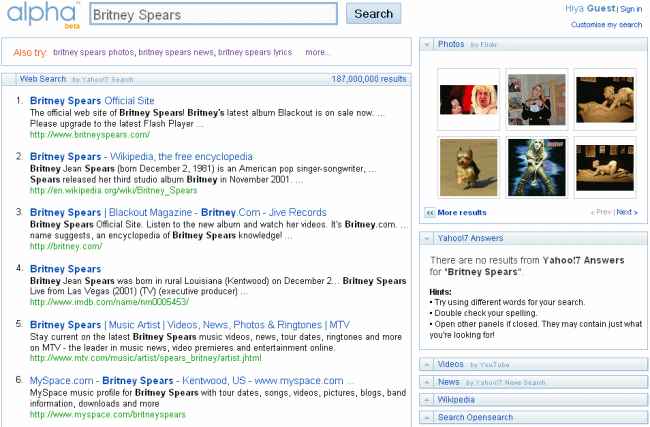Collapse the Photos by Flickr panel

[427, 44]
